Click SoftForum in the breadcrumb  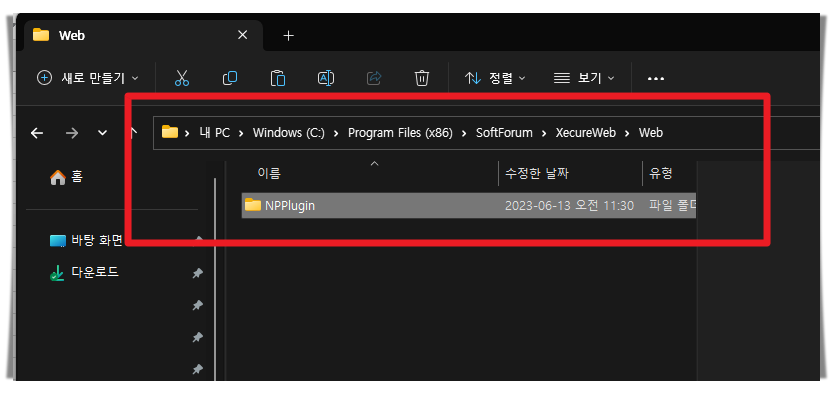[504, 133]
